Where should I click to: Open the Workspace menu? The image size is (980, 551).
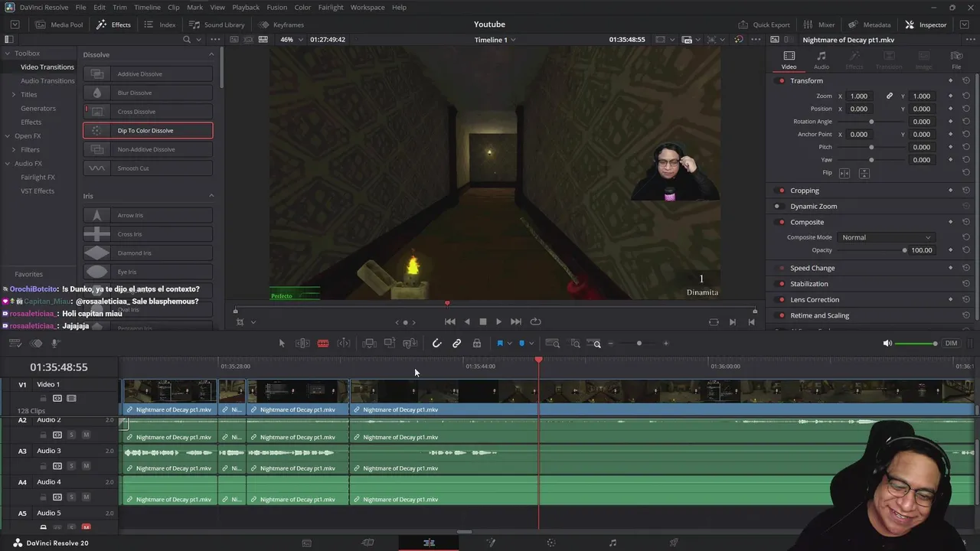(367, 7)
